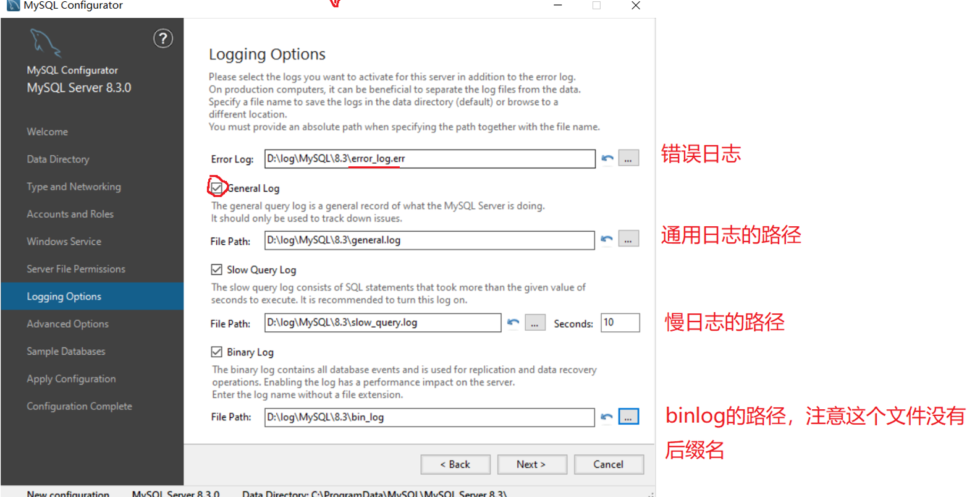Toggle the Binary Log checkbox
980x497 pixels.
click(216, 352)
